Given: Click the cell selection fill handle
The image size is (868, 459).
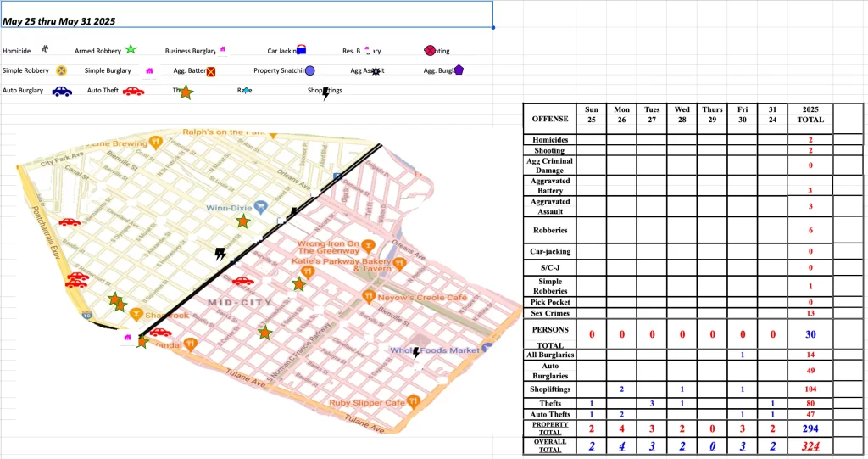Looking at the screenshot, I should [x=492, y=27].
